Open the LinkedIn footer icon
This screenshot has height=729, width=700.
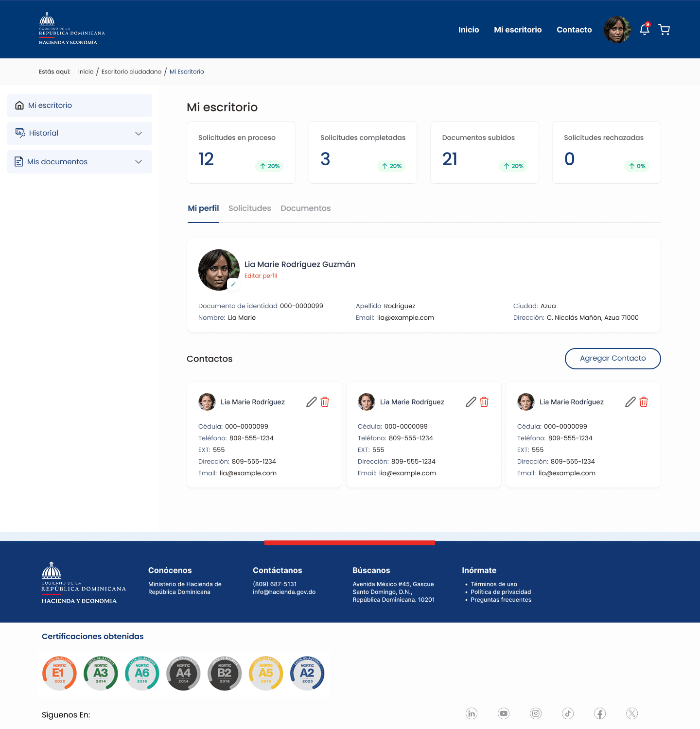[x=472, y=713]
